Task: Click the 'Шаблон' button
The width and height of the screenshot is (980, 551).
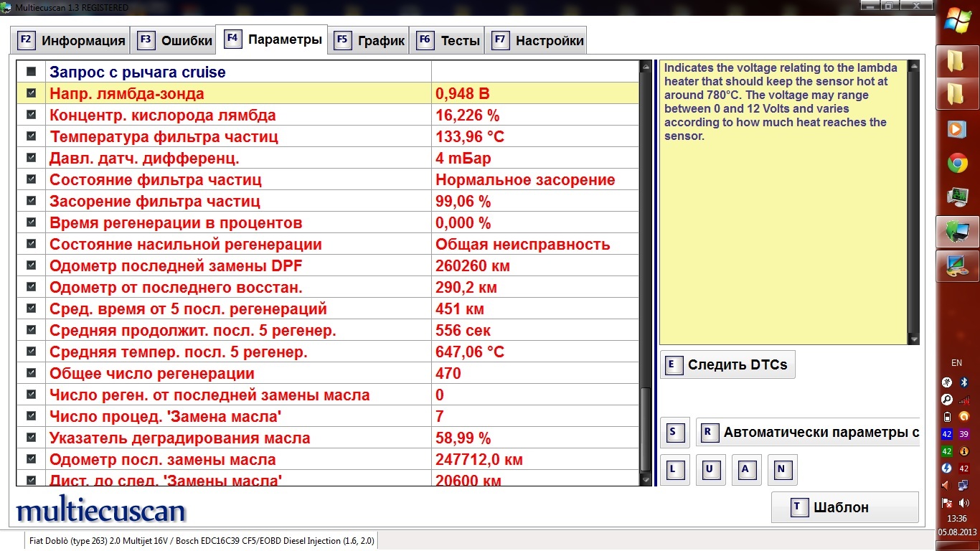Action: [844, 507]
